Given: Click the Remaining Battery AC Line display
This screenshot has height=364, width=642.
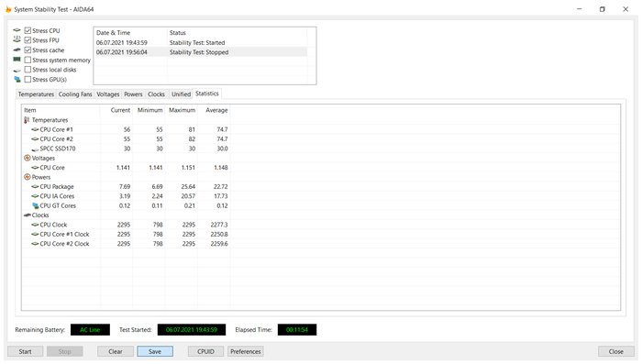Looking at the screenshot, I should click(x=90, y=329).
